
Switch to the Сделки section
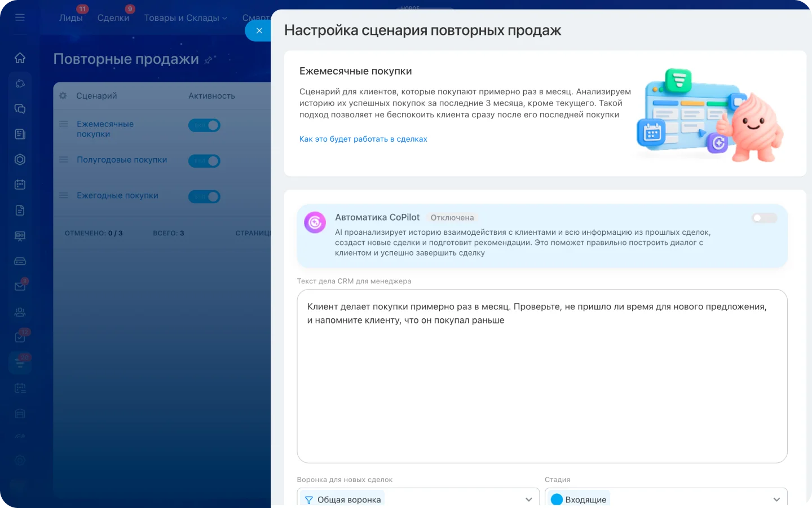[x=113, y=17]
